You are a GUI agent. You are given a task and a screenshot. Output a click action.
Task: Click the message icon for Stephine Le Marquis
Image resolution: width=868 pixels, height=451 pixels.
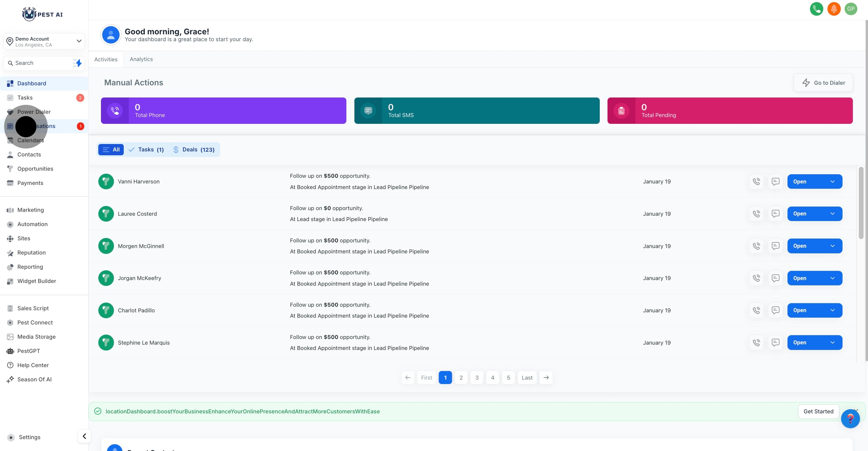tap(775, 343)
